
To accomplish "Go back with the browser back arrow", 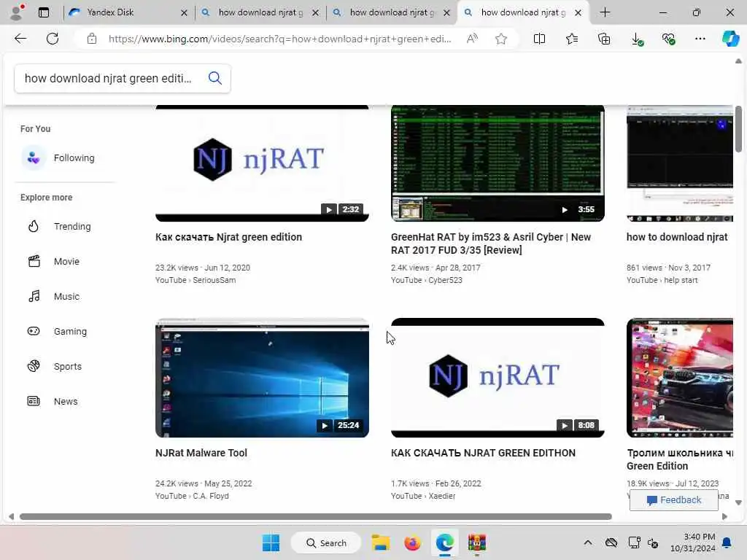I will point(20,39).
